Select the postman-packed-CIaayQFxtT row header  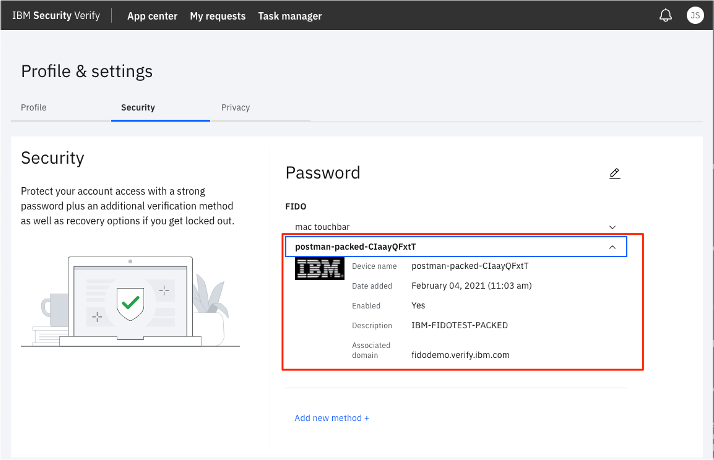tap(456, 246)
